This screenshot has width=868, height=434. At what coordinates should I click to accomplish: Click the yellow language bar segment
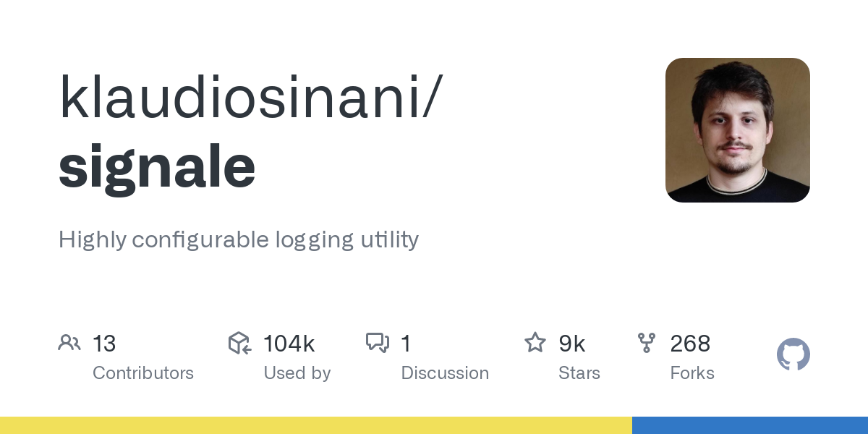tap(316, 425)
